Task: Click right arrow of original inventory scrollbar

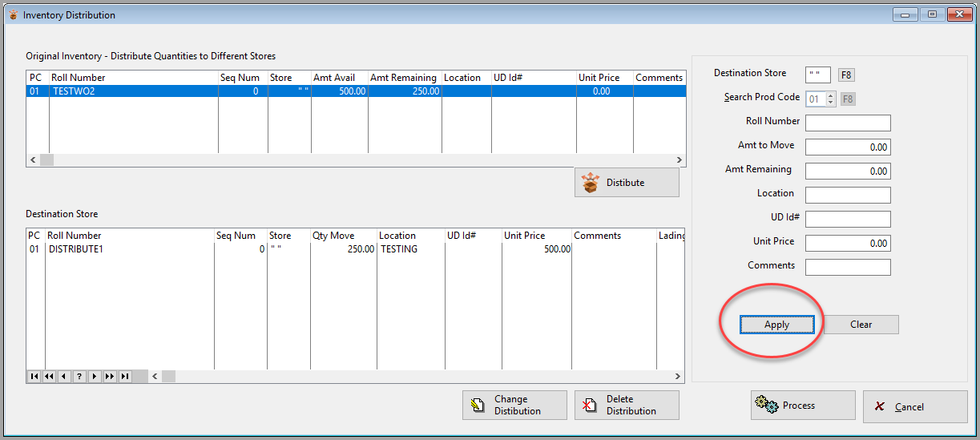Action: click(680, 160)
